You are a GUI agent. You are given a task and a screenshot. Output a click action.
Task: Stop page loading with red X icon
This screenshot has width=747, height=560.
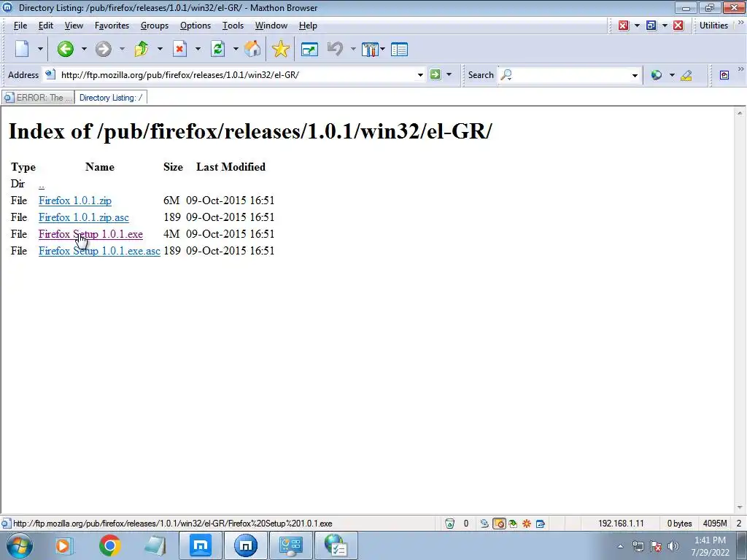[x=179, y=49]
